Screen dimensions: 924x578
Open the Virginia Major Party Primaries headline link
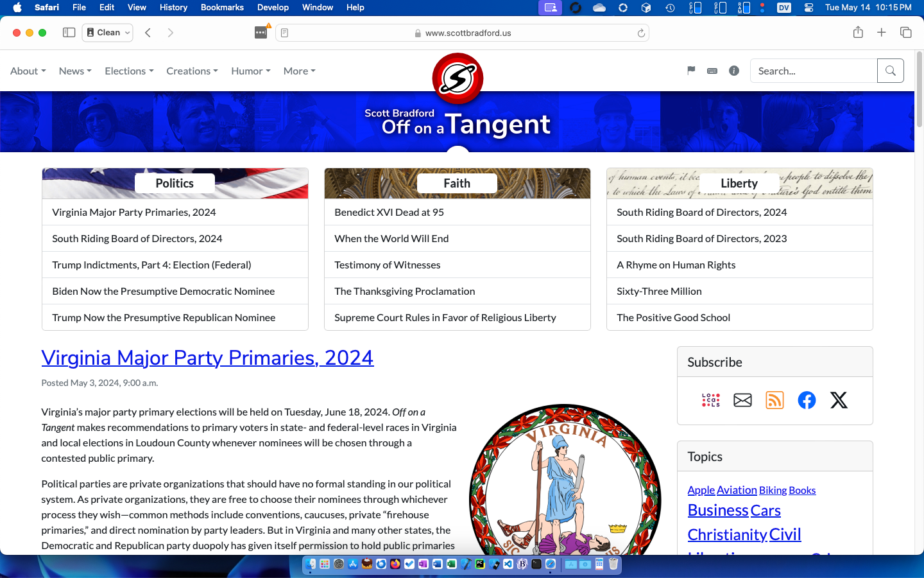[207, 358]
